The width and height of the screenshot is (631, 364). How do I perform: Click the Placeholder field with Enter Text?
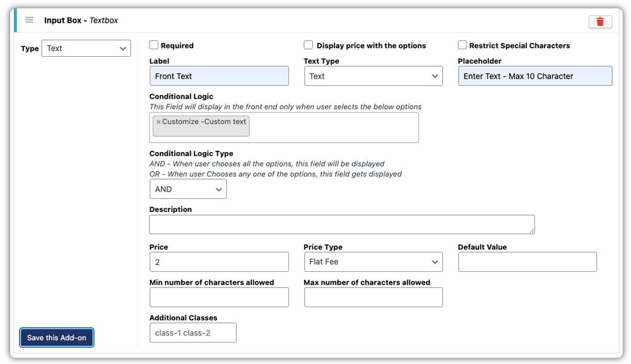[535, 76]
